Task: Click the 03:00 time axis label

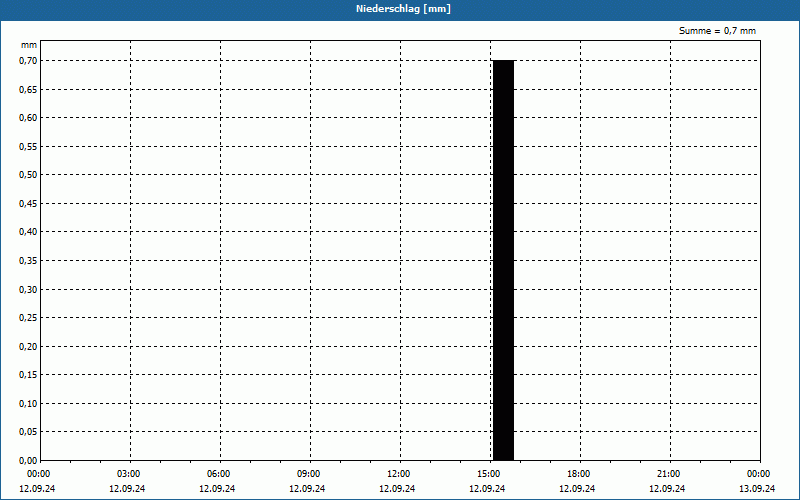Action: click(129, 474)
